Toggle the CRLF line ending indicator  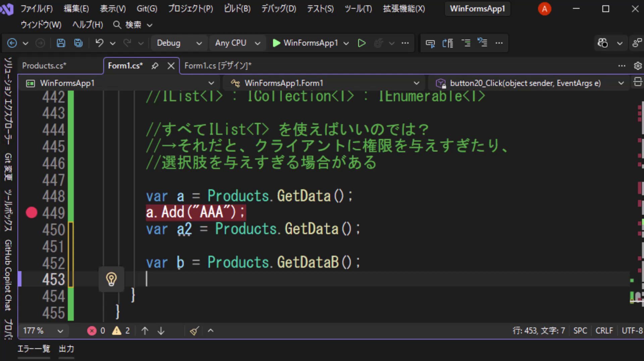(x=604, y=331)
